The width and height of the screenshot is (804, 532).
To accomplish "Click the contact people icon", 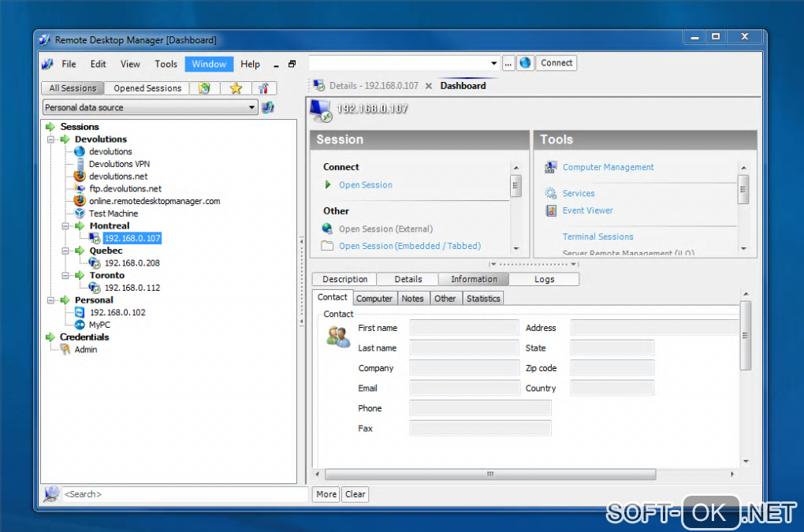I will [x=338, y=337].
